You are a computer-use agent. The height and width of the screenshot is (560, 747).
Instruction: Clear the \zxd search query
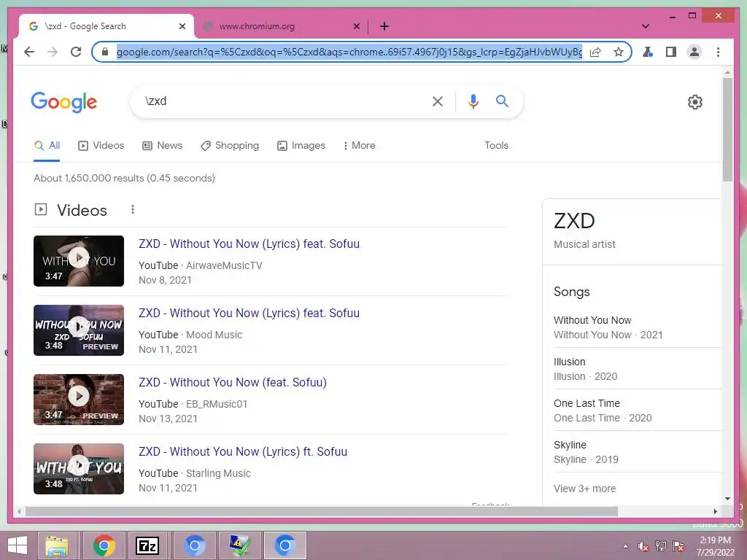tap(438, 101)
